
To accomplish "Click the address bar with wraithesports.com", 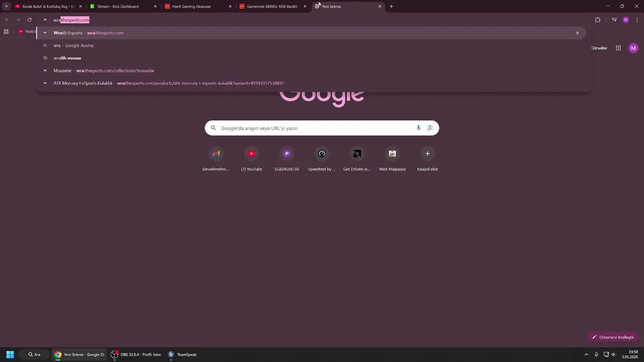I will (312, 20).
